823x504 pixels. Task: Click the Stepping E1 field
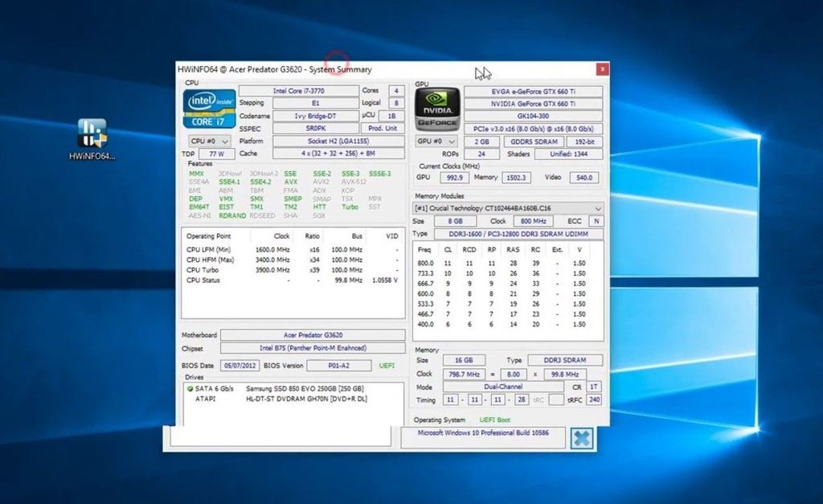pyautogui.click(x=315, y=103)
